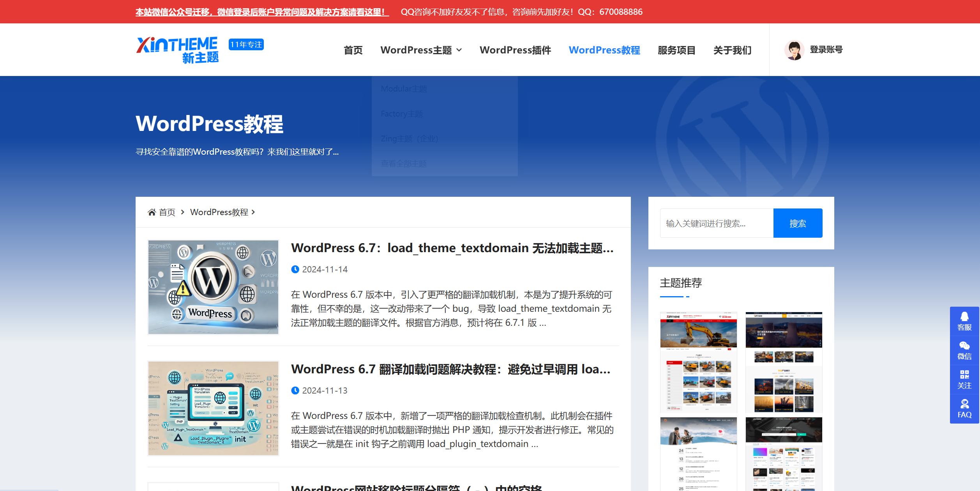Click thumbnail of translation loading article

(x=213, y=408)
